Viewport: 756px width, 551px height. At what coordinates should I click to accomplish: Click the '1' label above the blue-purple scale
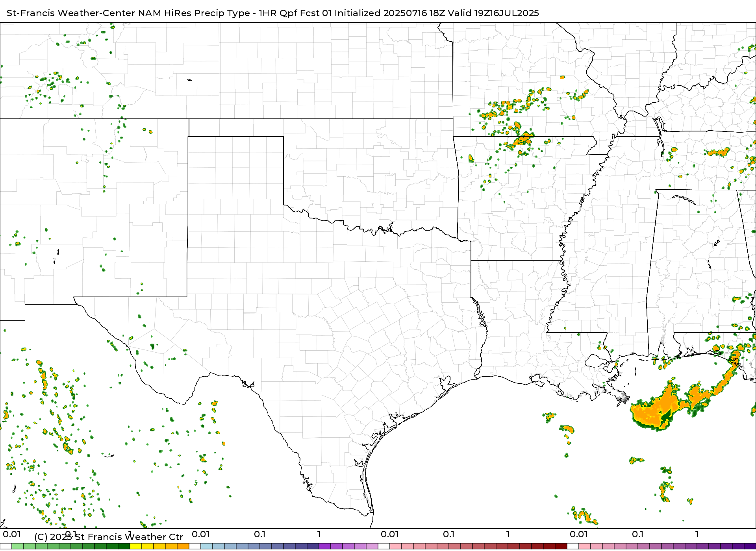coord(319,534)
